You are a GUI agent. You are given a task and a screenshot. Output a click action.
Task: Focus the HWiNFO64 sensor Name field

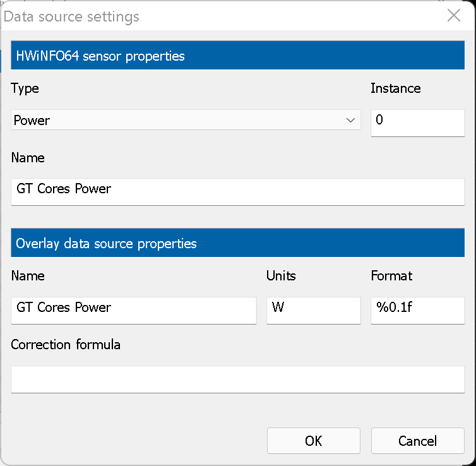pos(237,191)
